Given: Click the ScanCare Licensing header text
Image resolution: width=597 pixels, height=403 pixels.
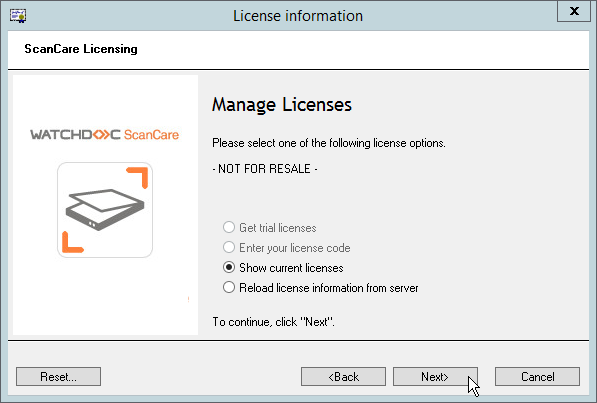Looking at the screenshot, I should [x=81, y=49].
